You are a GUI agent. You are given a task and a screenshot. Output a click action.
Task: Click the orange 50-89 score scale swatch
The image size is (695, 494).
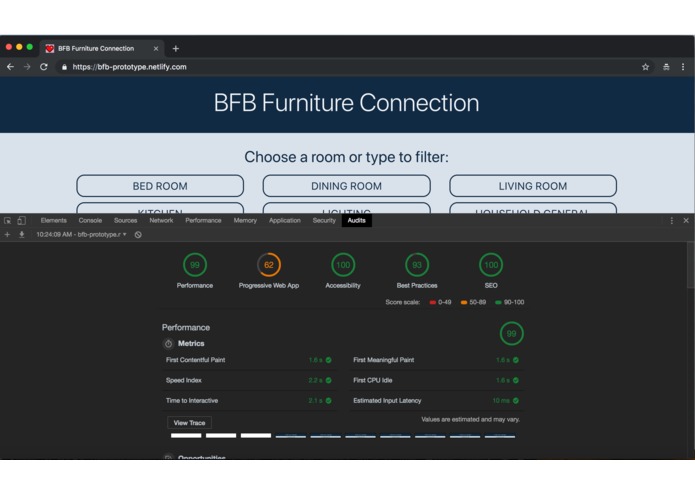pos(464,303)
